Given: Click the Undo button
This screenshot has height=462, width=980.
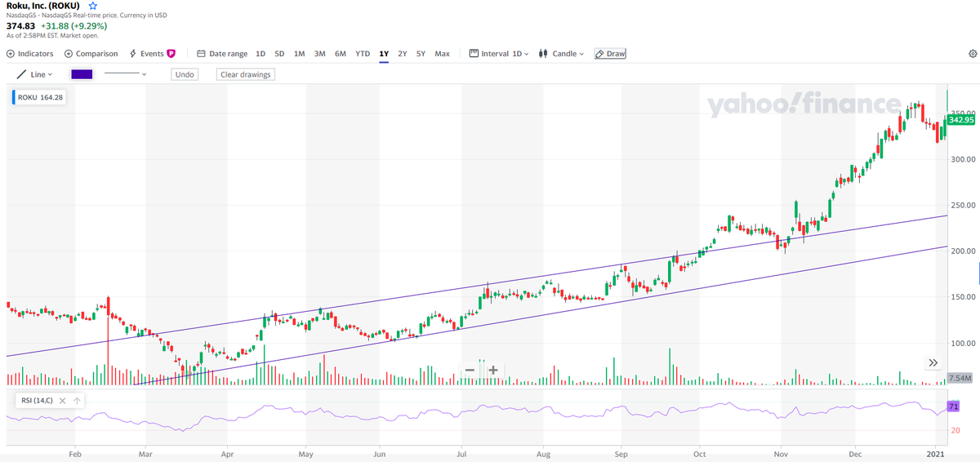Looking at the screenshot, I should [x=185, y=74].
